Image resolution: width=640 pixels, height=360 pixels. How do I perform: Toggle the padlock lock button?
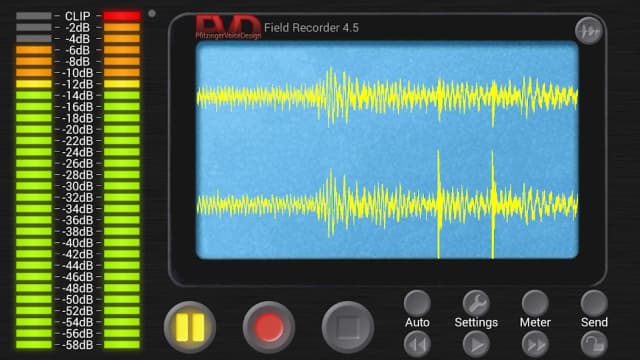coord(594,345)
